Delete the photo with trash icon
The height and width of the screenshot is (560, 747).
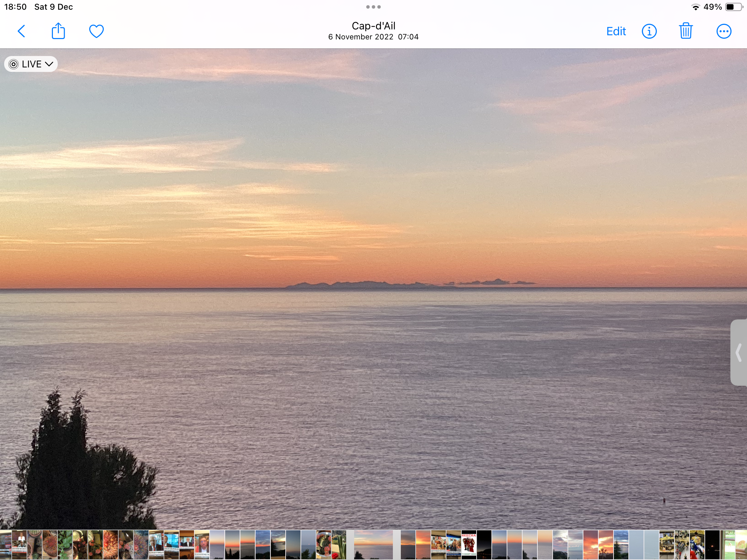(x=686, y=31)
